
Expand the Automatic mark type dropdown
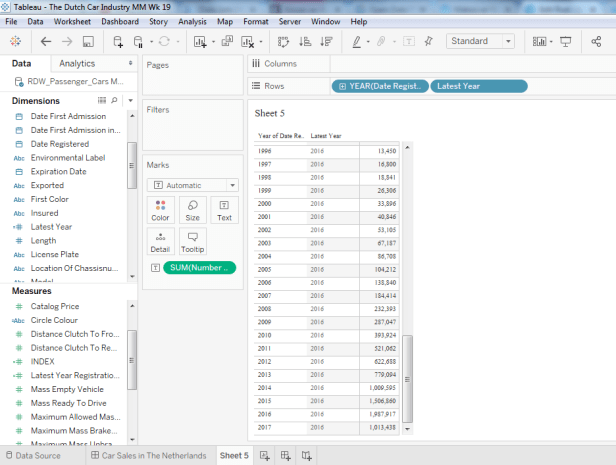point(193,185)
